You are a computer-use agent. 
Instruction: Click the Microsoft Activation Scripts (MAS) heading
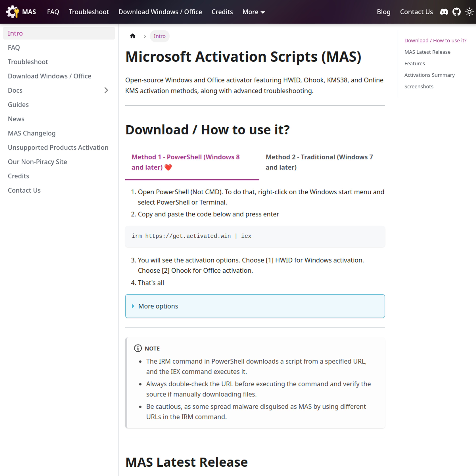243,57
